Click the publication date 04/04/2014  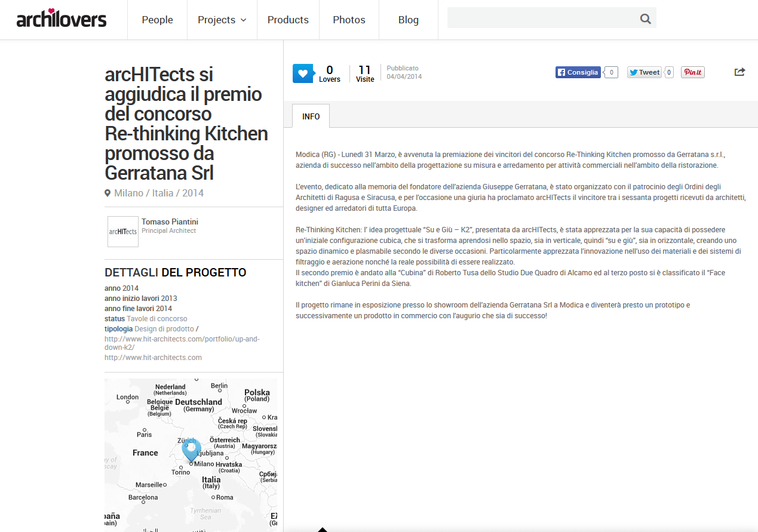click(404, 76)
